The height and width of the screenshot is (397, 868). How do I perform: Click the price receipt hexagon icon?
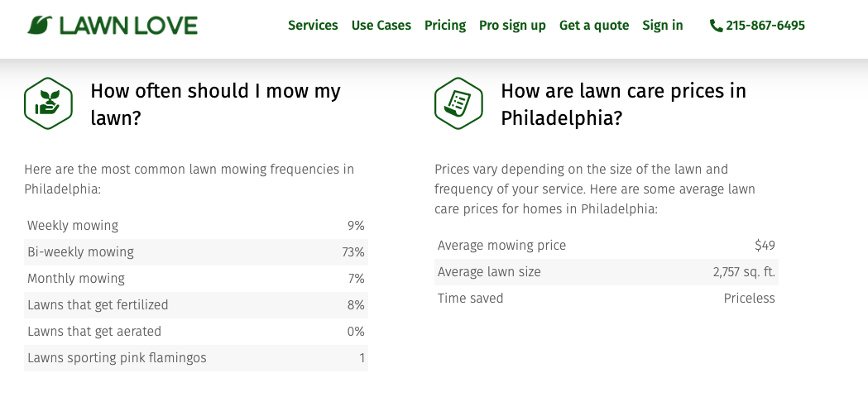[x=458, y=103]
